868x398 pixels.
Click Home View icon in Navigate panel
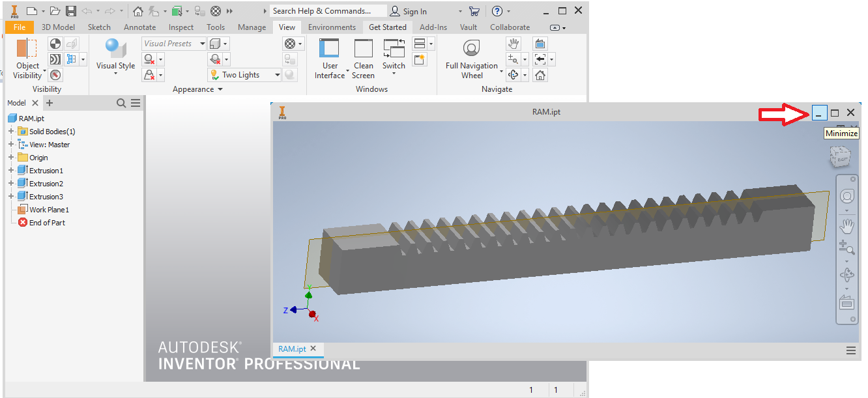[540, 75]
